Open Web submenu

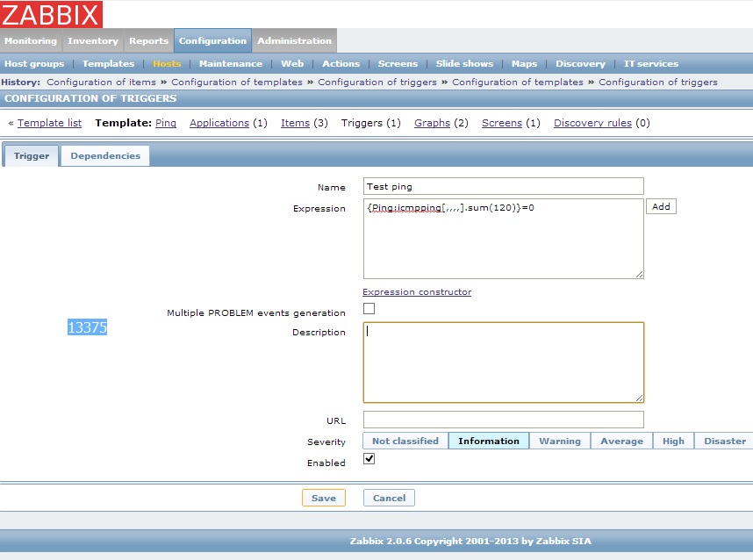point(292,63)
